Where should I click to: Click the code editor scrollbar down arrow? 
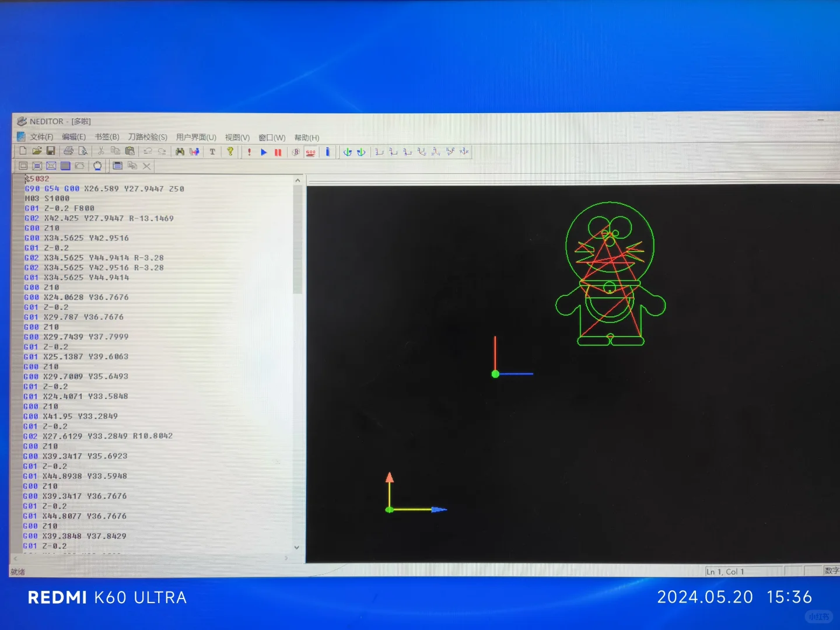297,547
